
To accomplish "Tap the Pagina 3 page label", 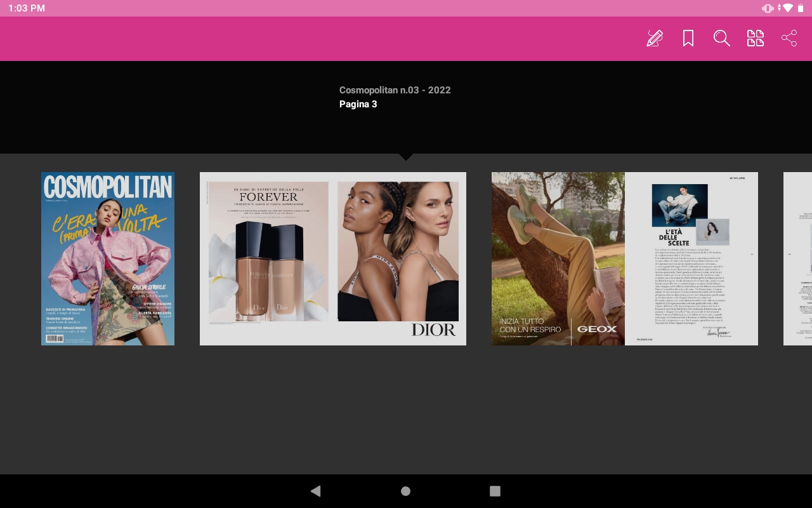I will [x=358, y=104].
